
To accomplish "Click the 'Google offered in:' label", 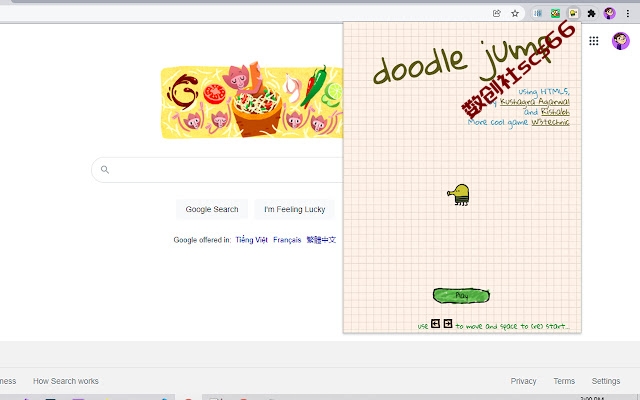I will pyautogui.click(x=202, y=240).
